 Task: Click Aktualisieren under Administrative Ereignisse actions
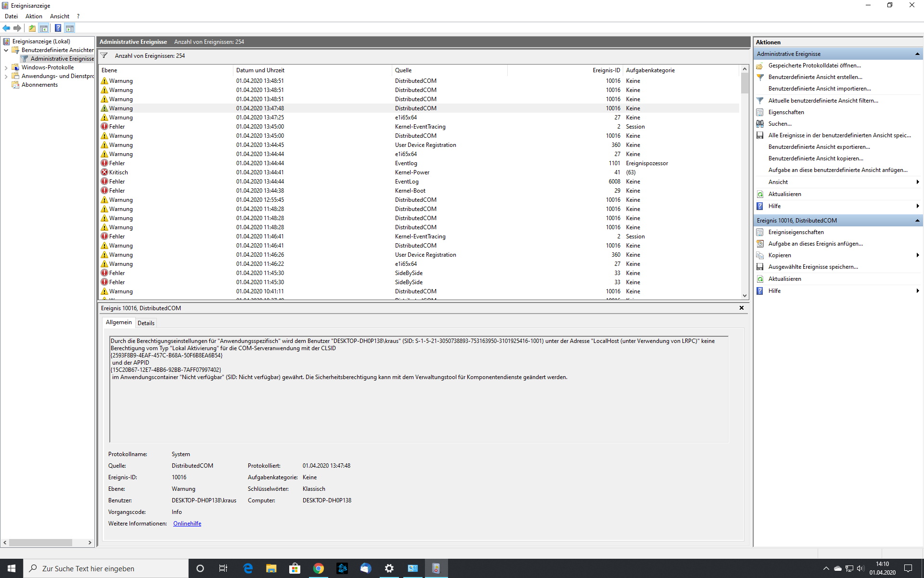coord(784,194)
